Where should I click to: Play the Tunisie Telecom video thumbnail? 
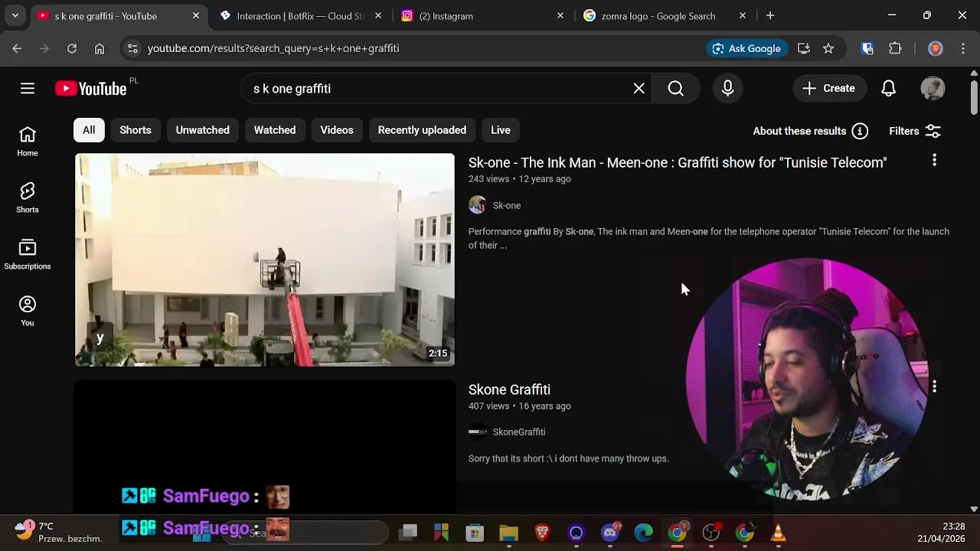tap(265, 259)
